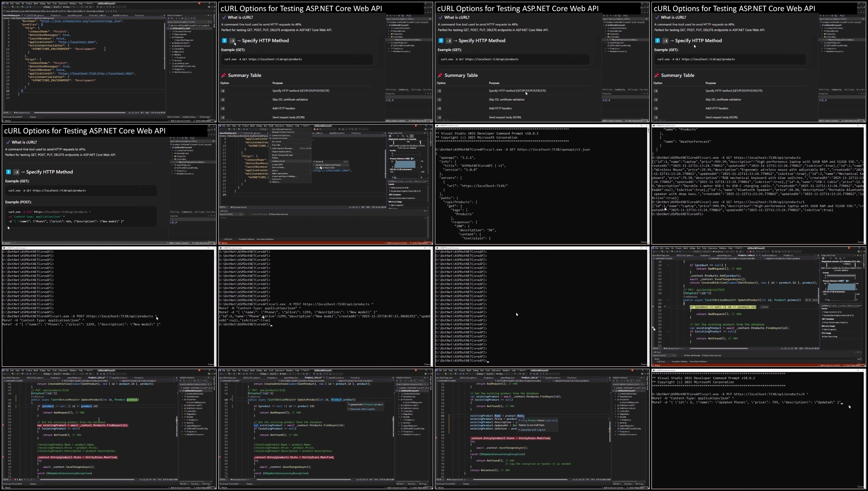Open the json.schemastore.org launchsettings link

81,21
